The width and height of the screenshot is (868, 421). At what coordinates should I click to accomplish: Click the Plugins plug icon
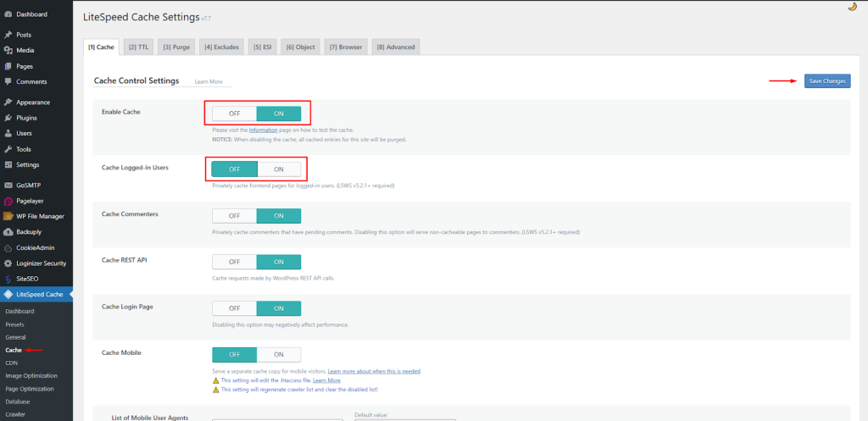pos(8,118)
